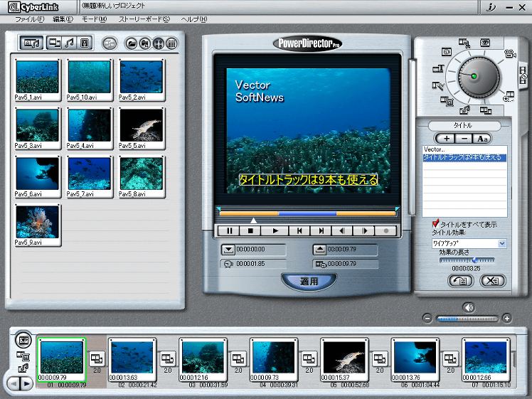Open the モード(M) menu

95,19
